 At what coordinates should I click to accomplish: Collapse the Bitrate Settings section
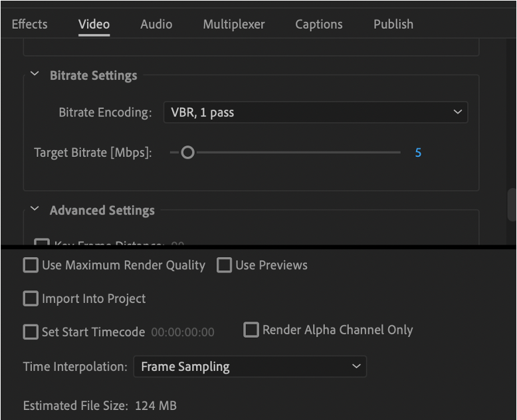(x=35, y=75)
